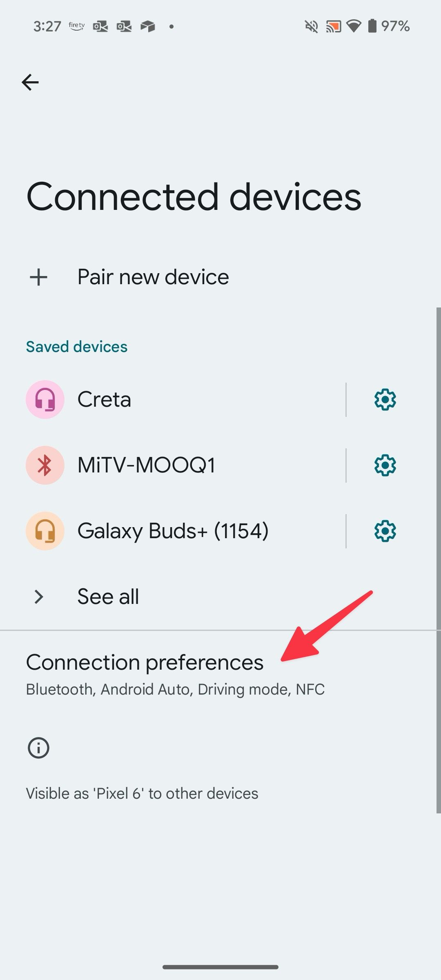This screenshot has width=441, height=980.
Task: Click the Creta headphones avatar icon
Action: coord(45,399)
